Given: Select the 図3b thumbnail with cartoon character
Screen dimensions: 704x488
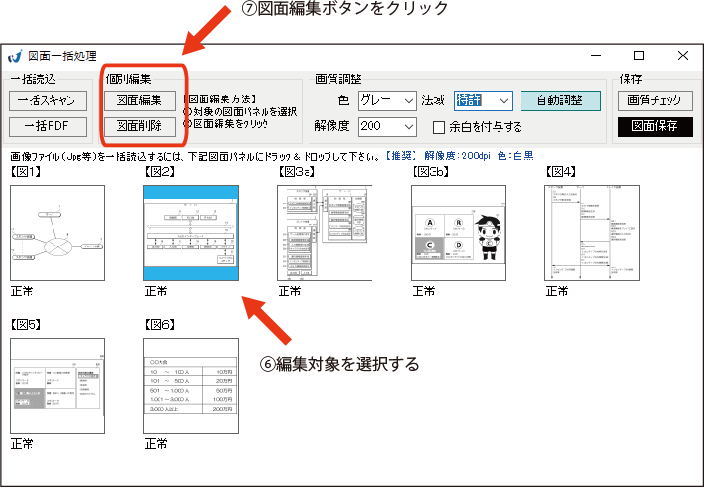Looking at the screenshot, I should pos(458,233).
